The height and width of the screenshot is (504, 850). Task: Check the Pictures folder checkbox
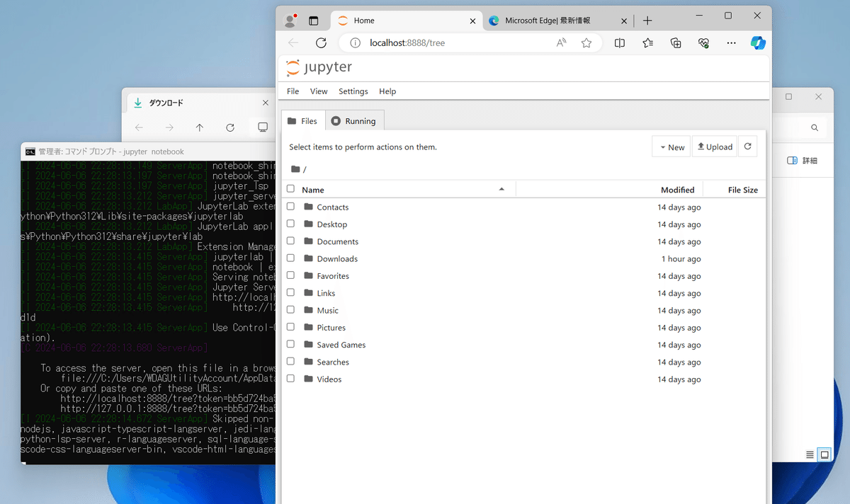290,327
